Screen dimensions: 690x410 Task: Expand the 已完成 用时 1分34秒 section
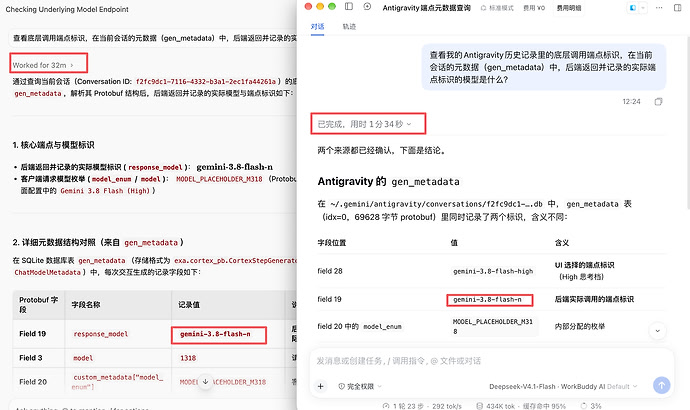click(x=364, y=124)
